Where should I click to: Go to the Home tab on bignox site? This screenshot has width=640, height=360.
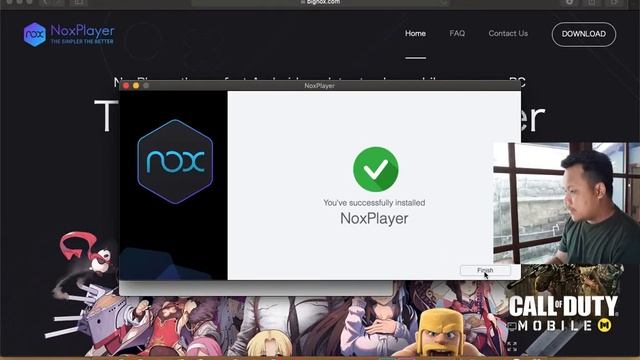pyautogui.click(x=416, y=33)
